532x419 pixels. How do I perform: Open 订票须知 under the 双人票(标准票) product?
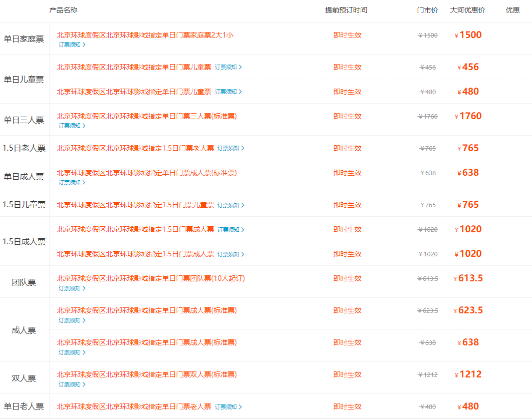pyautogui.click(x=72, y=384)
